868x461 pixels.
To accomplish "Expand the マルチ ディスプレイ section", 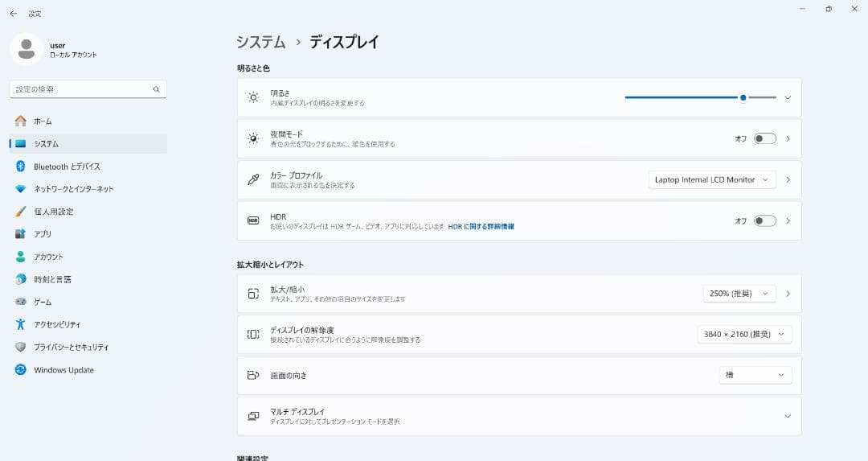I will (787, 416).
